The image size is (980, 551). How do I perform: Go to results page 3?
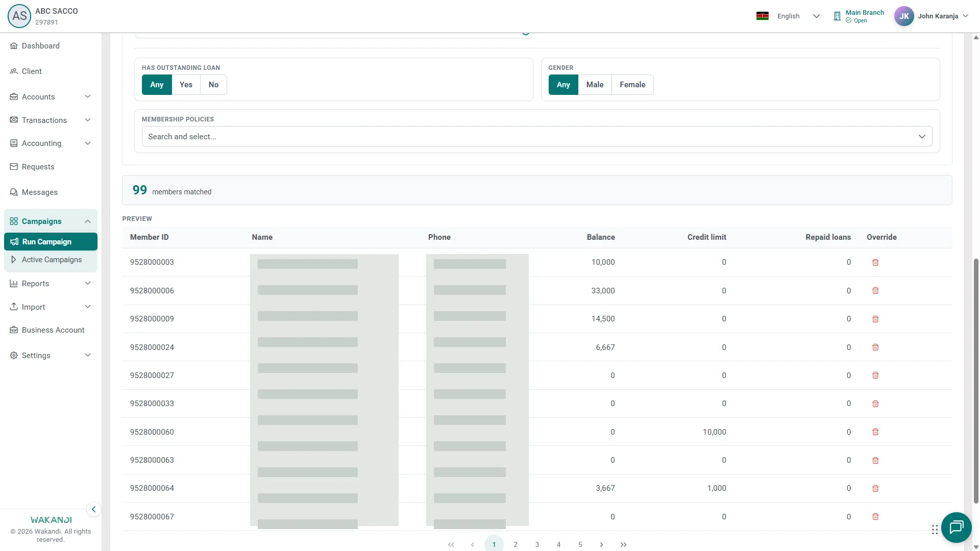(537, 544)
